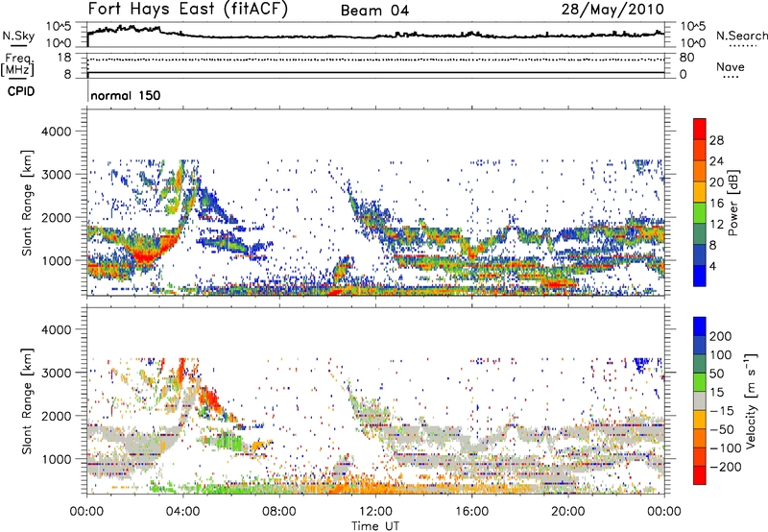Click the red top segment of Power color bar
Screen dimensions: 768x532
[700, 129]
